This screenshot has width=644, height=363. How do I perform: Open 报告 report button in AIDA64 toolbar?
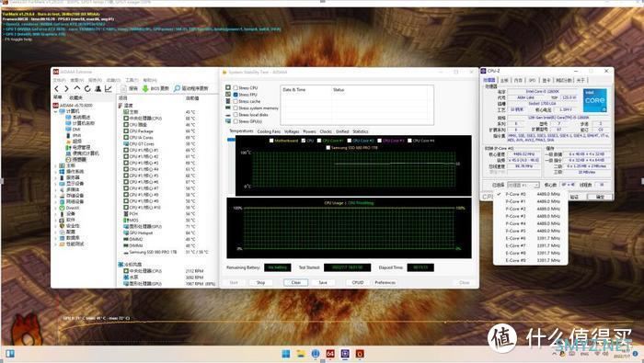[x=130, y=88]
